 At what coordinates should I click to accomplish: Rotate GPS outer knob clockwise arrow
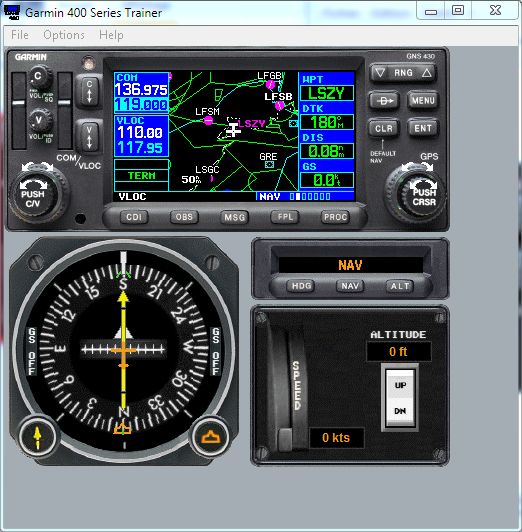coord(428,167)
